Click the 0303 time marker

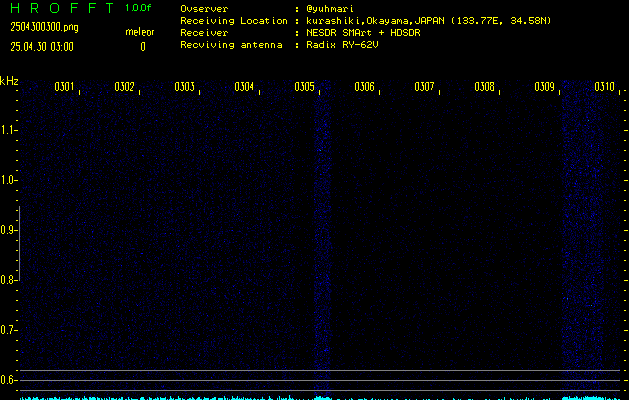[x=184, y=87]
